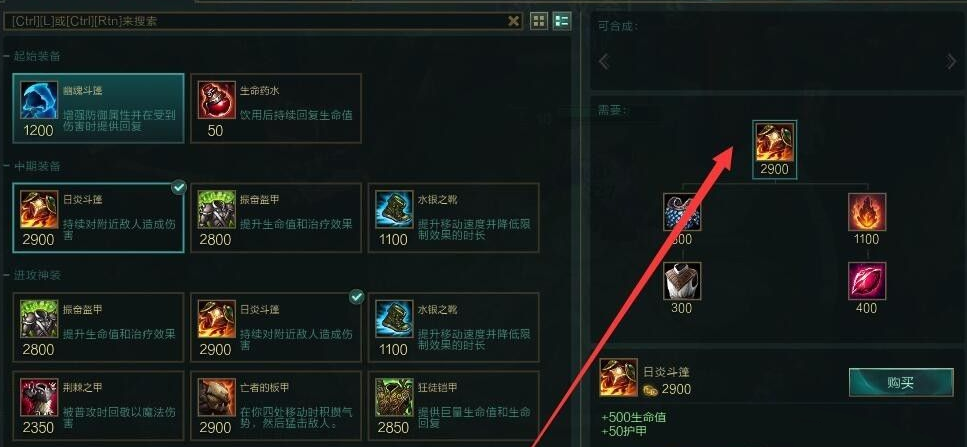Image resolution: width=967 pixels, height=447 pixels.
Task: Switch to grid view layout
Action: pos(539,22)
